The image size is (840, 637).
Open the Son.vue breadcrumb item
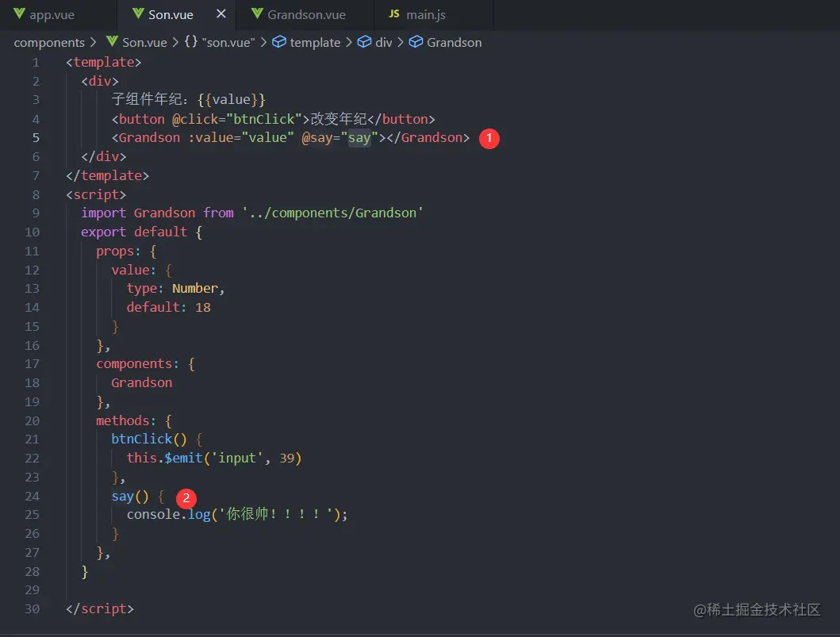click(x=144, y=42)
